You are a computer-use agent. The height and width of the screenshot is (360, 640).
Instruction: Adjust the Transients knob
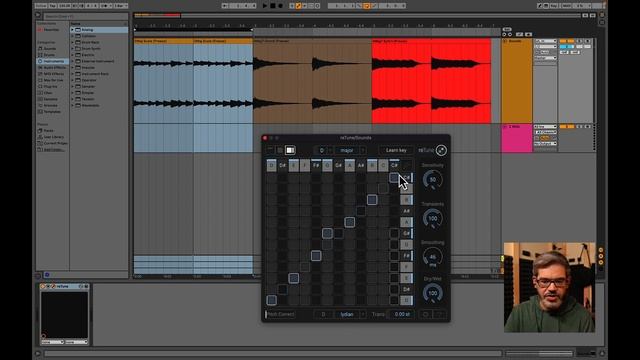tap(433, 218)
